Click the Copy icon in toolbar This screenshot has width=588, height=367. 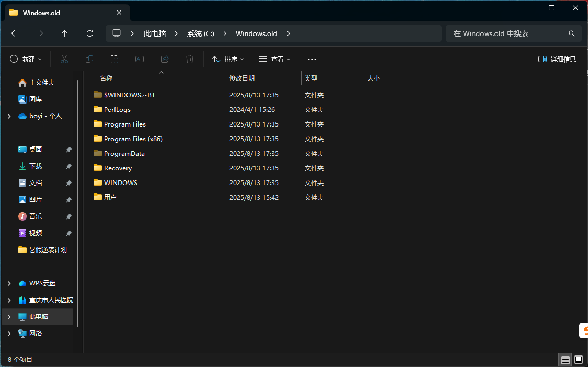tap(89, 59)
